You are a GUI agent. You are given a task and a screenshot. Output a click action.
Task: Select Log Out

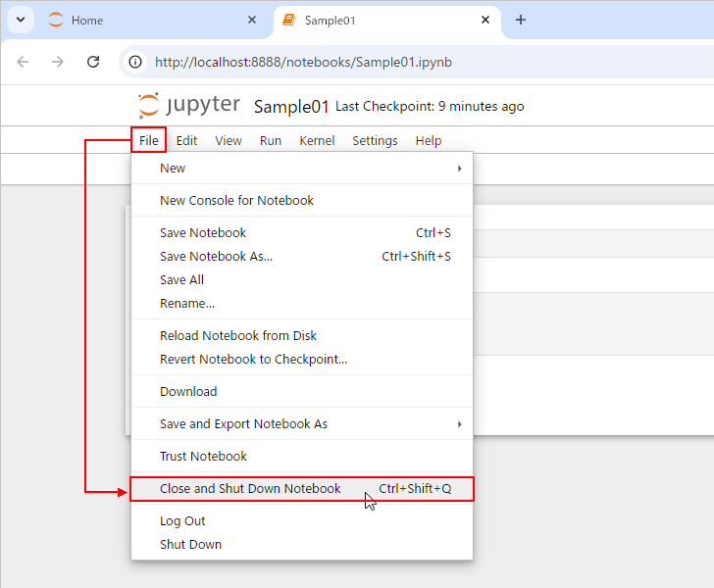point(302,521)
